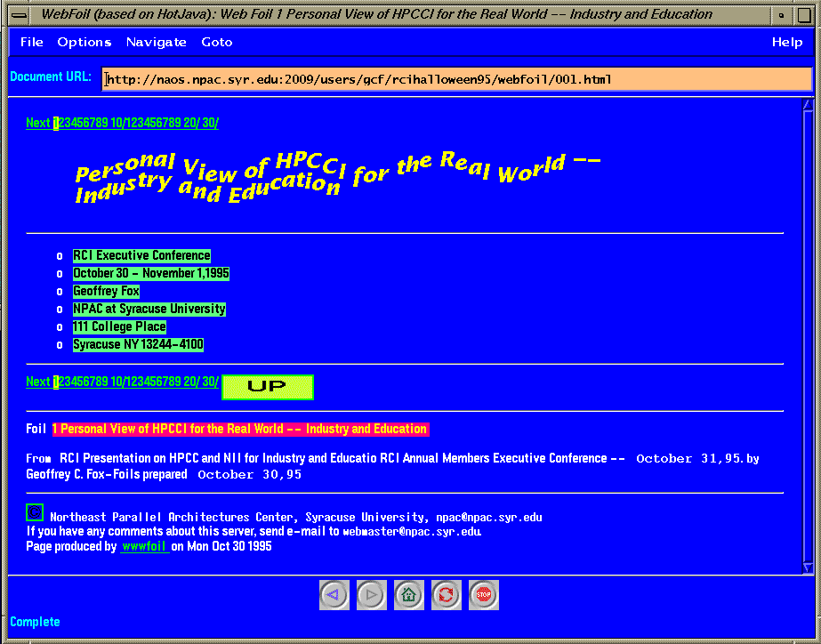Stop loading with the STOP sign icon
Viewport: 821px width, 644px height.
(x=484, y=595)
